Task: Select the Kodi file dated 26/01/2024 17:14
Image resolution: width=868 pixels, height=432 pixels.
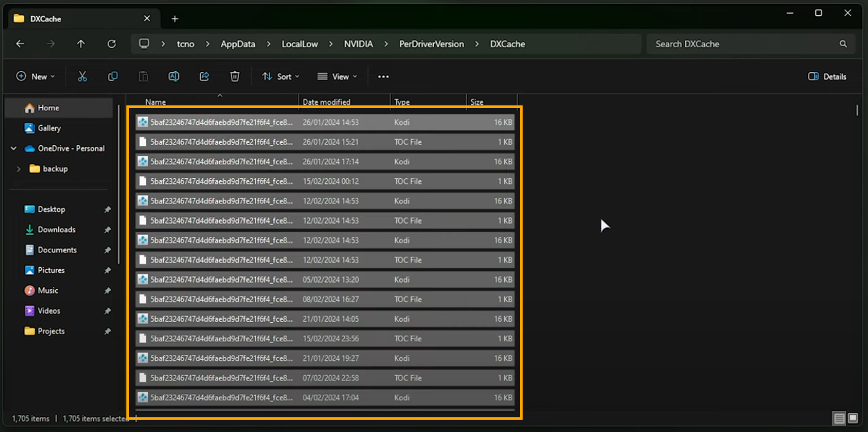Action: (325, 162)
